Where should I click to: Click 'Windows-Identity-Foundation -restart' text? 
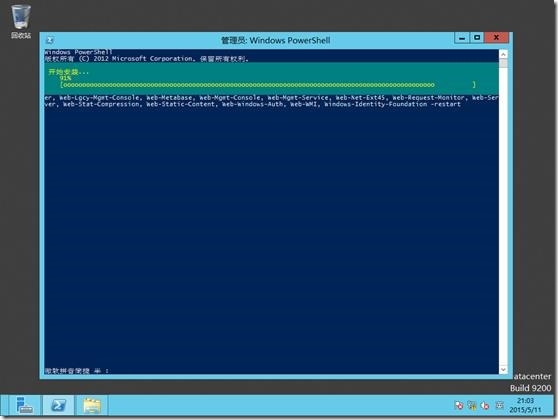tap(393, 104)
